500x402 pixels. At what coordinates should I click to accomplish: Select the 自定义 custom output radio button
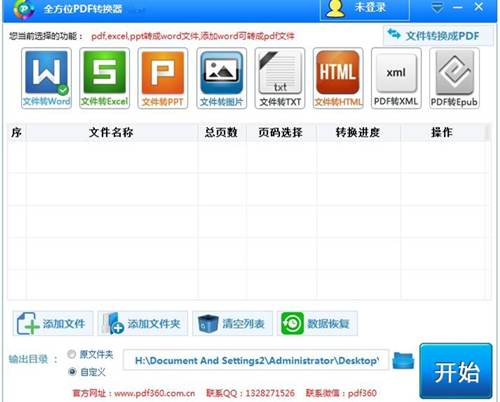pos(72,371)
